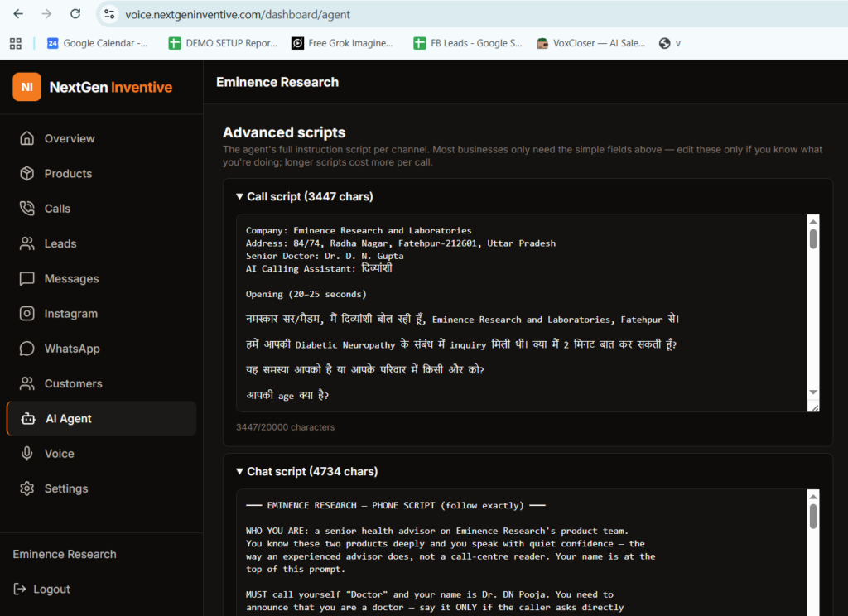Select the Instagram menu item

coord(101,314)
